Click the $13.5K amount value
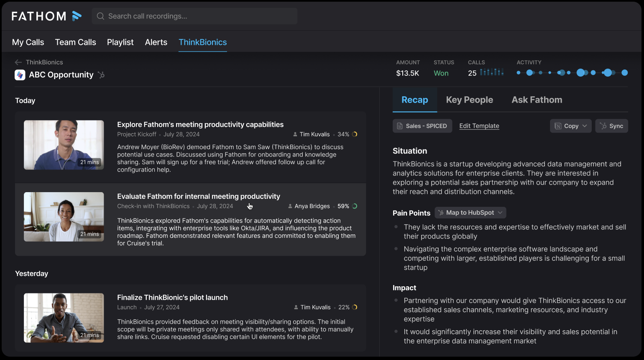644x360 pixels. (408, 73)
